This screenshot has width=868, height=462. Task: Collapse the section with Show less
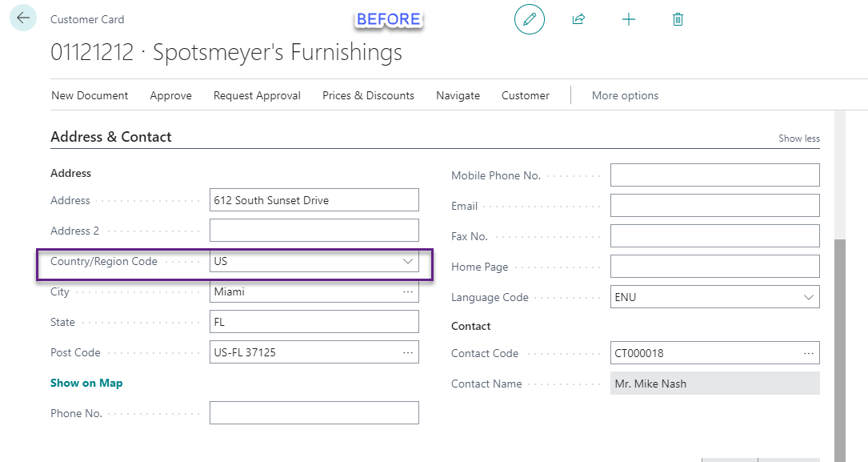coord(798,138)
